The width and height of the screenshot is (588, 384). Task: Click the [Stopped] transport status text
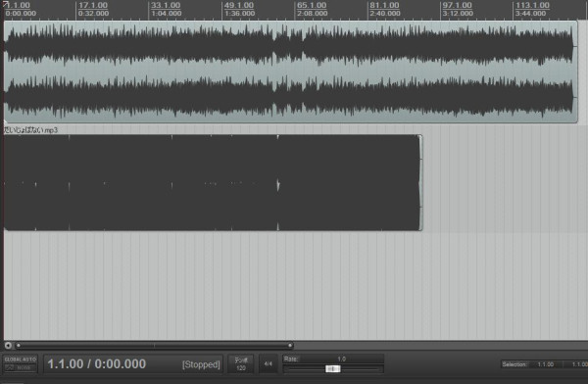coord(201,364)
